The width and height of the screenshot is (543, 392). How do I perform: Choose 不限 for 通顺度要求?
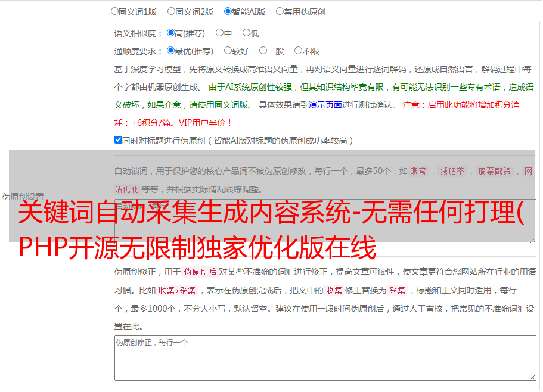coord(298,51)
